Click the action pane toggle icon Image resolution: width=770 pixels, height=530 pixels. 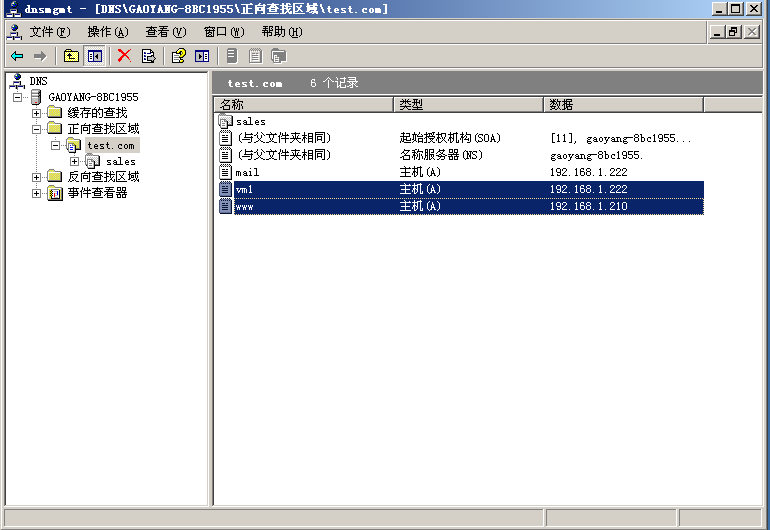click(x=202, y=56)
